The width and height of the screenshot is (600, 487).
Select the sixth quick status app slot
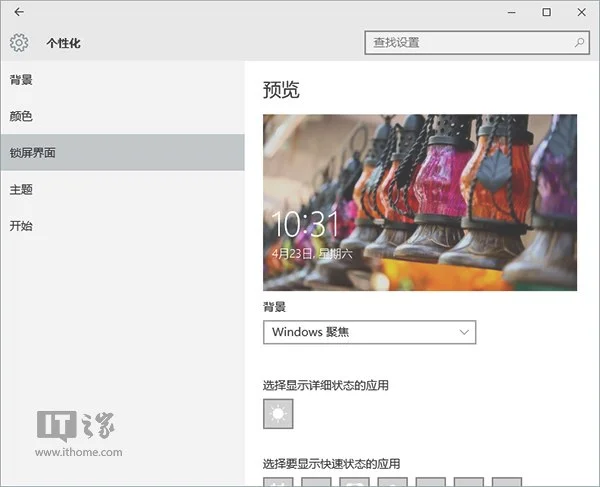[467, 481]
